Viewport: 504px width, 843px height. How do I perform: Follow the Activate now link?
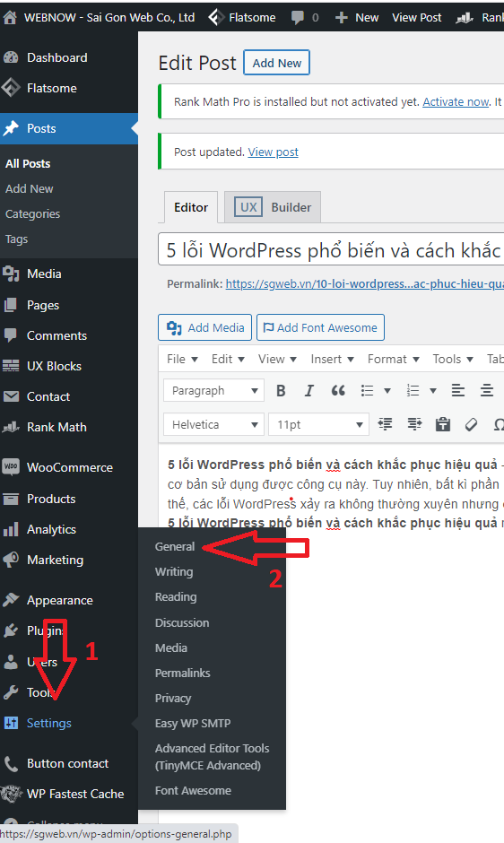click(x=456, y=102)
